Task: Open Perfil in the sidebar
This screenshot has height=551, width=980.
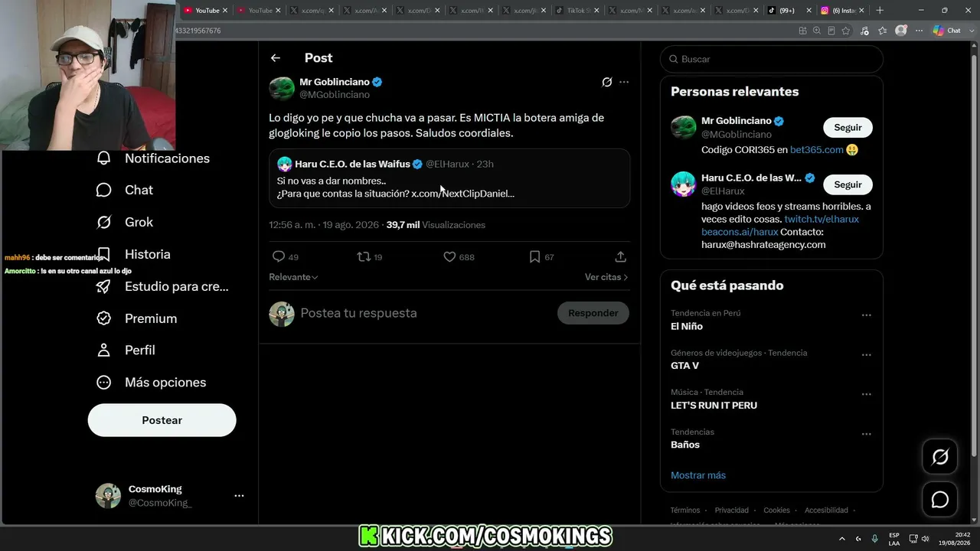Action: pyautogui.click(x=126, y=350)
